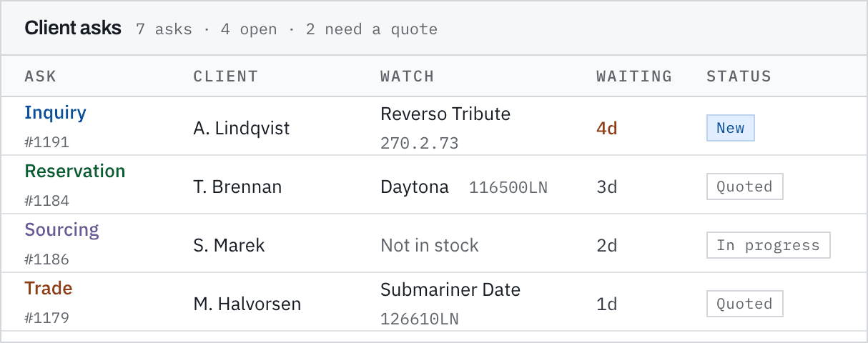Screen dimensions: 868x343
Task: Click the In progress status badge
Action: [x=769, y=246]
